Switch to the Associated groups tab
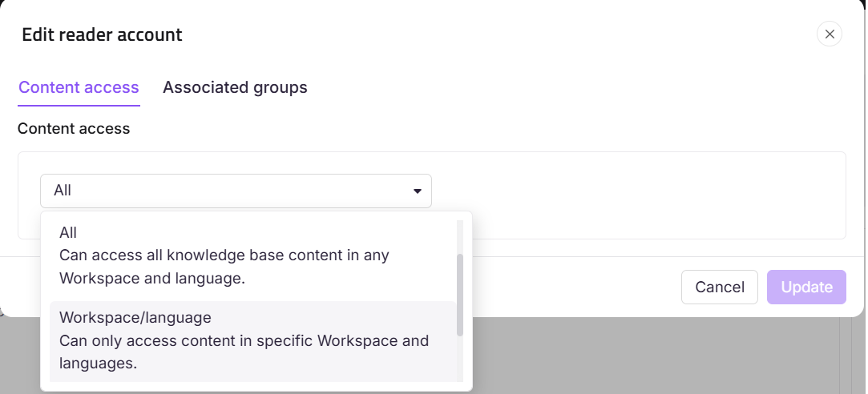 (235, 87)
